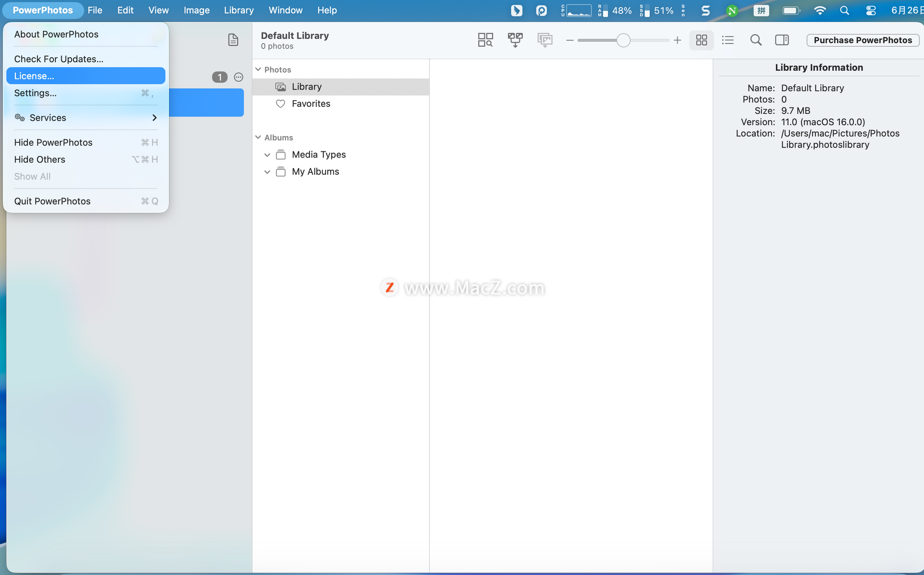This screenshot has width=924, height=575.
Task: Toggle the info sidebar panel
Action: pyautogui.click(x=782, y=40)
